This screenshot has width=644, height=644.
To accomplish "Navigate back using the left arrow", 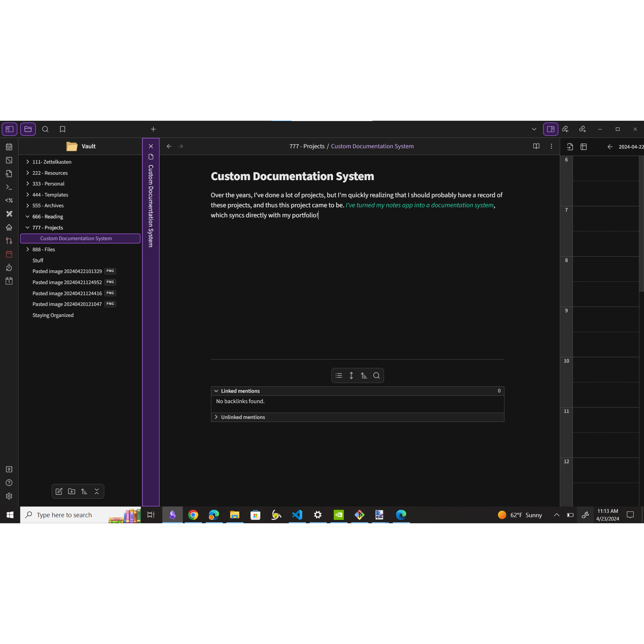I will [x=169, y=146].
